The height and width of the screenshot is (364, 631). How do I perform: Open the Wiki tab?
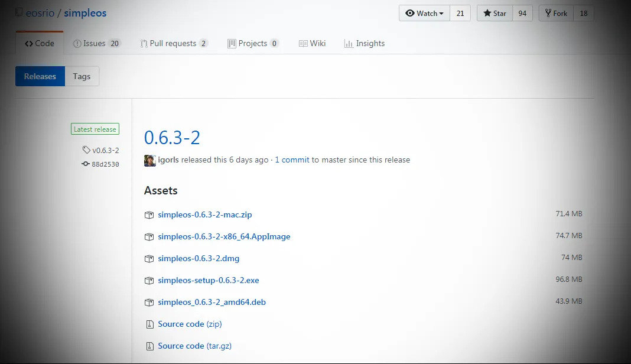313,43
